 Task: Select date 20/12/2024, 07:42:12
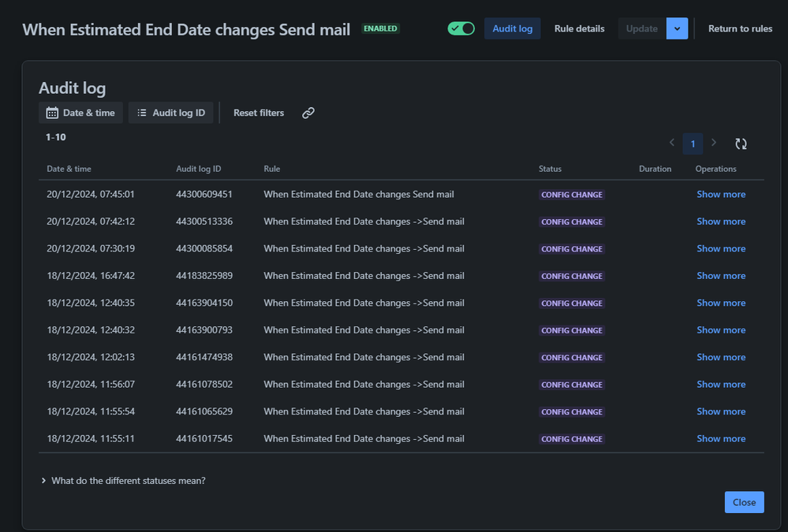pyautogui.click(x=91, y=221)
